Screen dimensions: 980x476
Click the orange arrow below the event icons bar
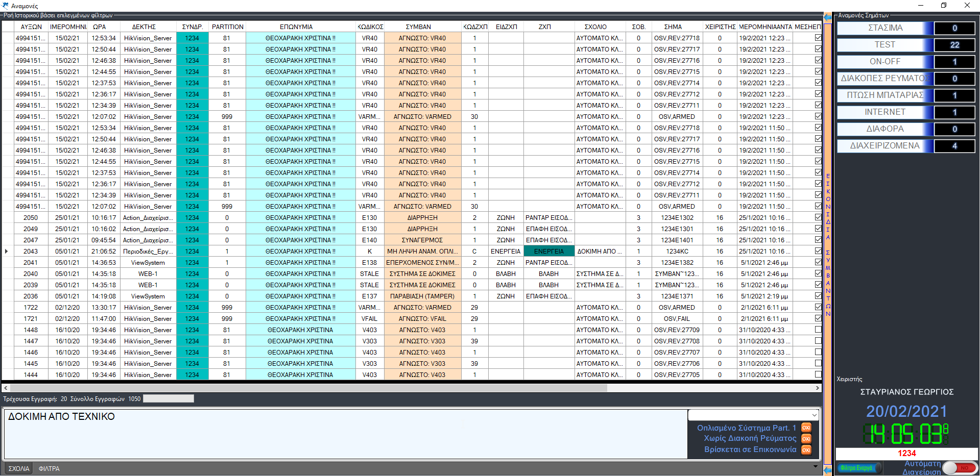[827, 469]
